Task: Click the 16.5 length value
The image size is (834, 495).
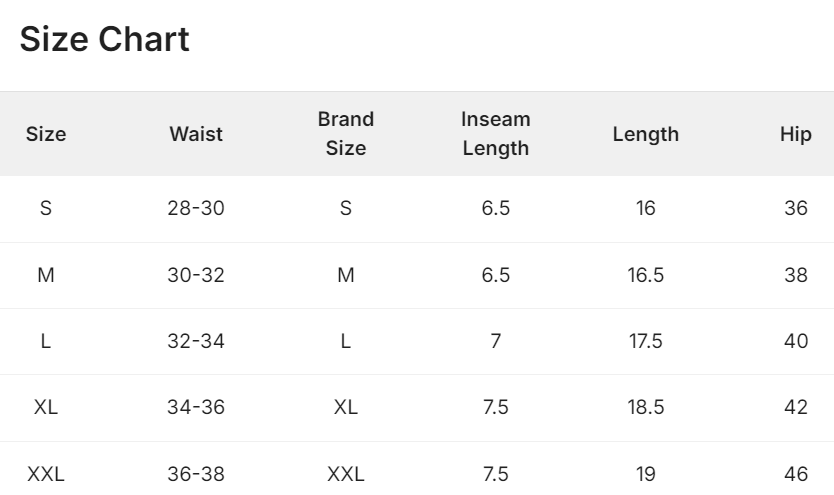Action: [646, 275]
